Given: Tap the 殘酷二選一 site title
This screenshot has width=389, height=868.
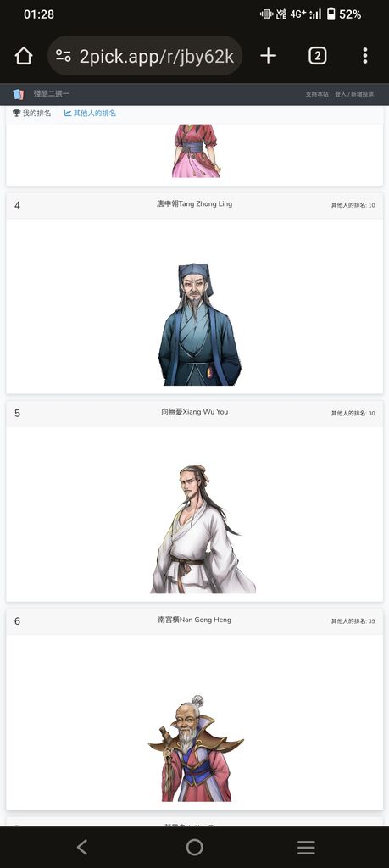Looking at the screenshot, I should pos(52,94).
